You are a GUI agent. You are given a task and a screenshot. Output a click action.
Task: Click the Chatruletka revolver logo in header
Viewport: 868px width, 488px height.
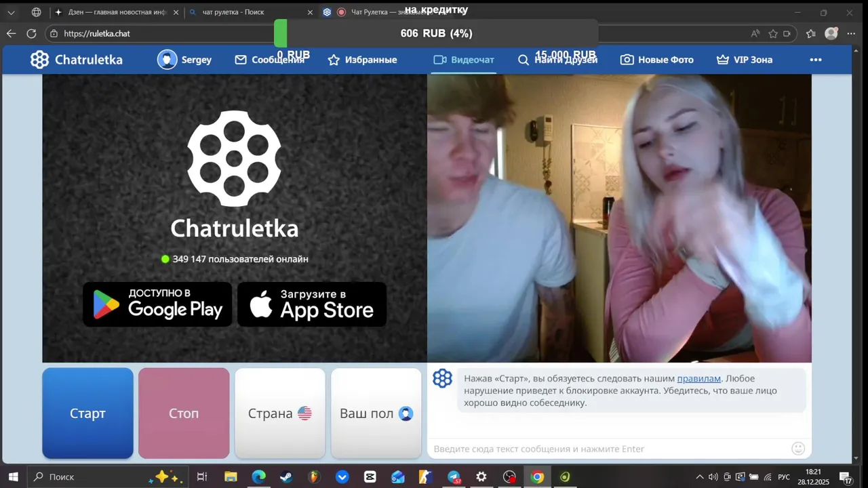click(x=40, y=60)
